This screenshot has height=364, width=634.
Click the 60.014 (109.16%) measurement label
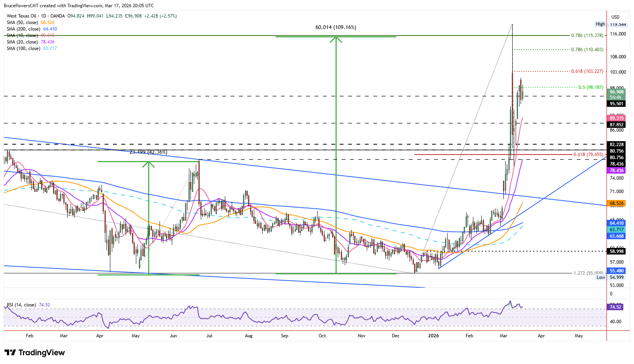click(x=336, y=27)
